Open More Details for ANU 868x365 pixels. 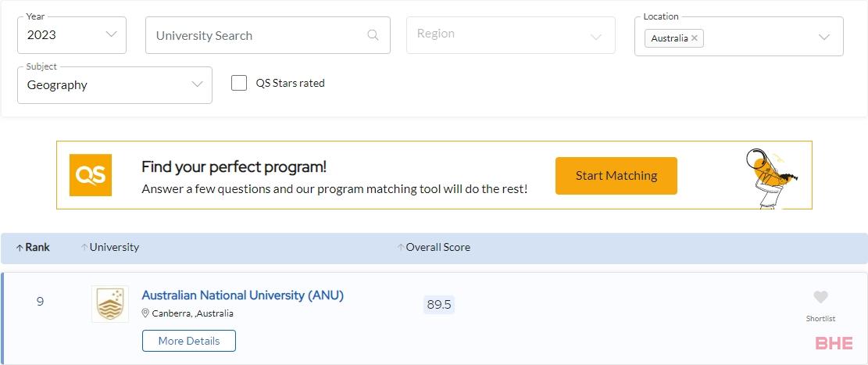click(189, 341)
